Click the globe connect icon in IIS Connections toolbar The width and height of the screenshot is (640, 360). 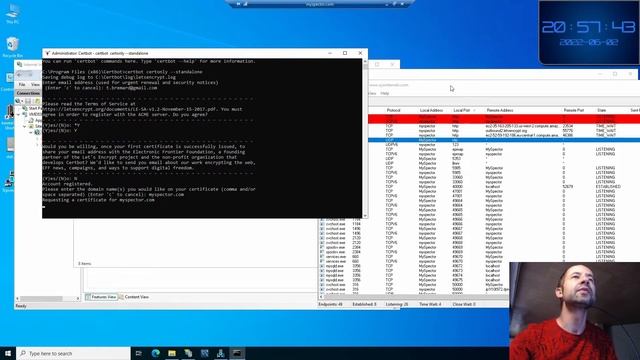[x=18, y=101]
